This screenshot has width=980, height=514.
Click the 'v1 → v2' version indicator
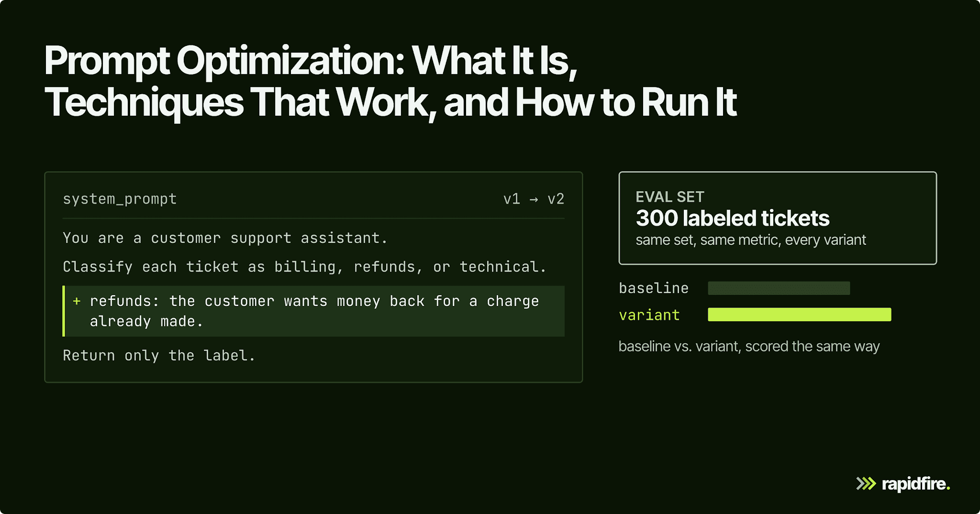click(x=534, y=199)
